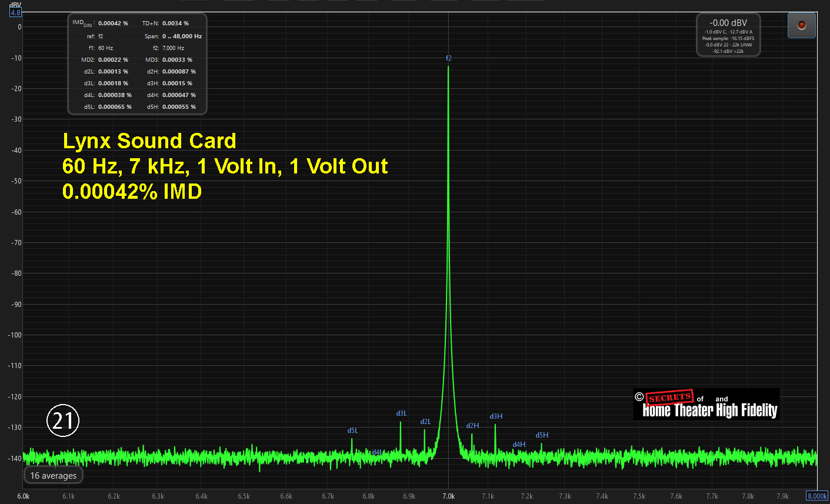Click the f2 7,000 Hz entry
The image size is (830, 504).
[168, 48]
